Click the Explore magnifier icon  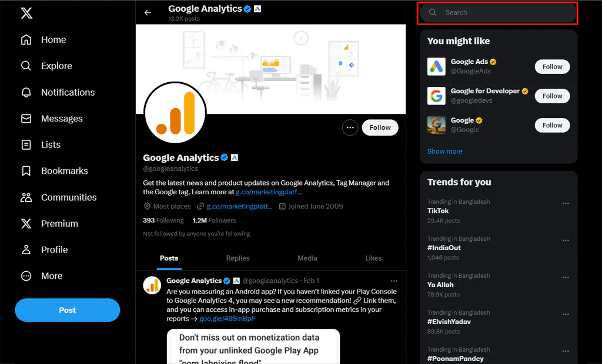[26, 66]
